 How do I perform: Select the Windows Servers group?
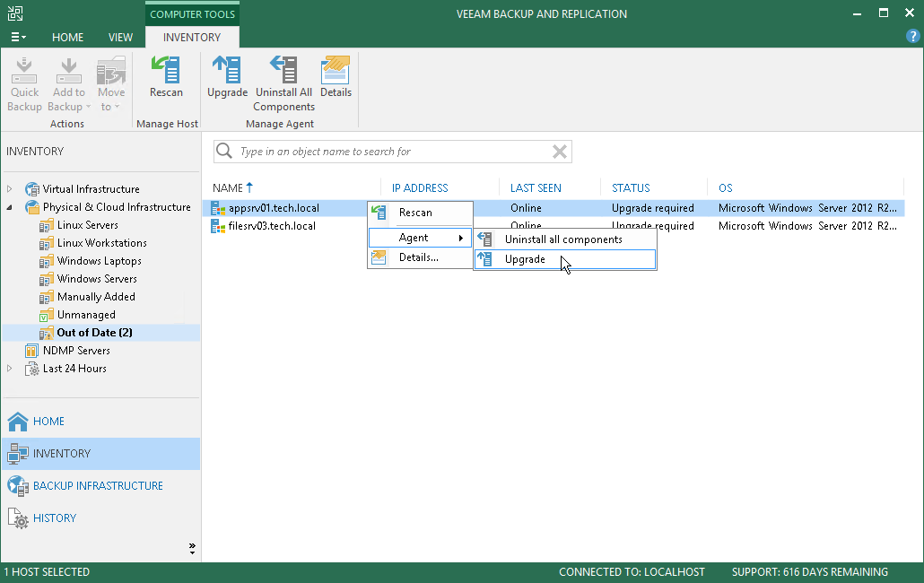(x=97, y=279)
